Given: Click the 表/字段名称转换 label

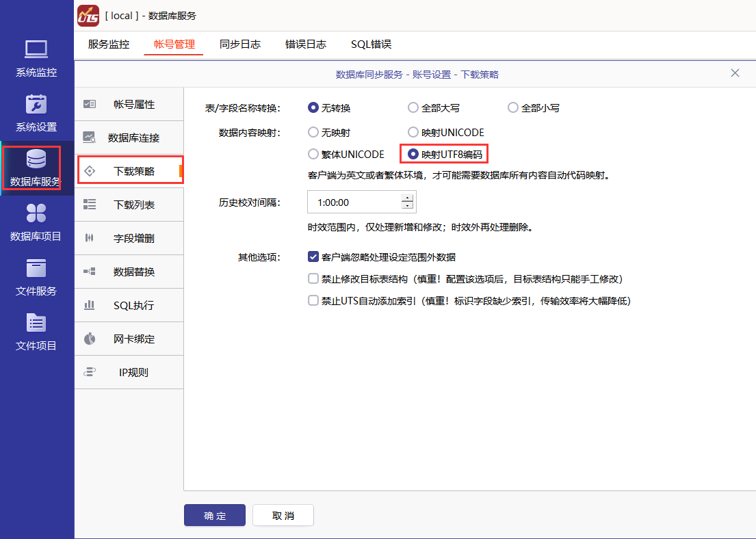Looking at the screenshot, I should 242,108.
